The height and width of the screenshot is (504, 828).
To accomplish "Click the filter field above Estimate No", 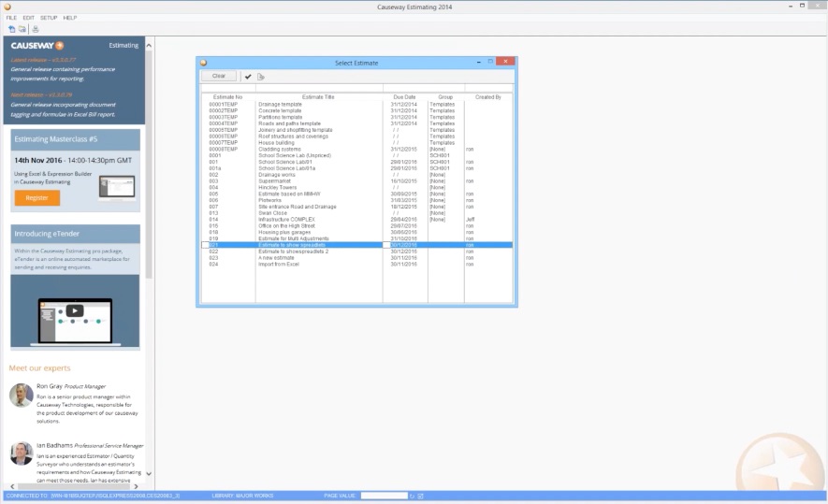I will click(x=228, y=88).
